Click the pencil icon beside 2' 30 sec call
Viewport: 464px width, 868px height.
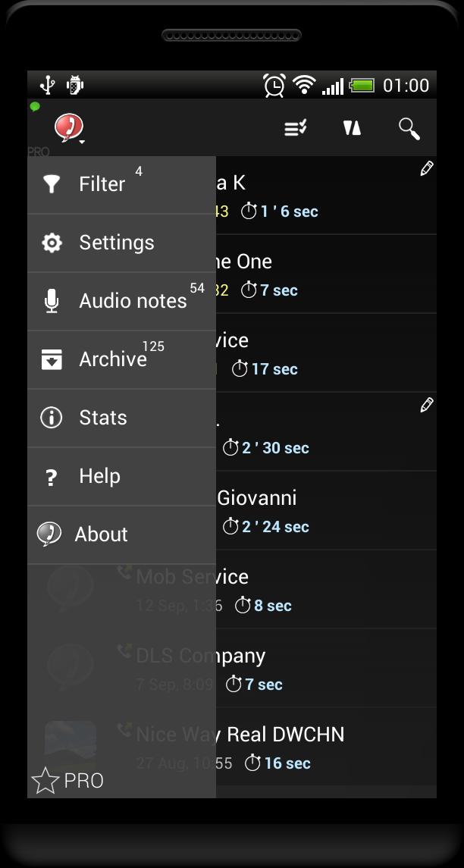pos(427,406)
